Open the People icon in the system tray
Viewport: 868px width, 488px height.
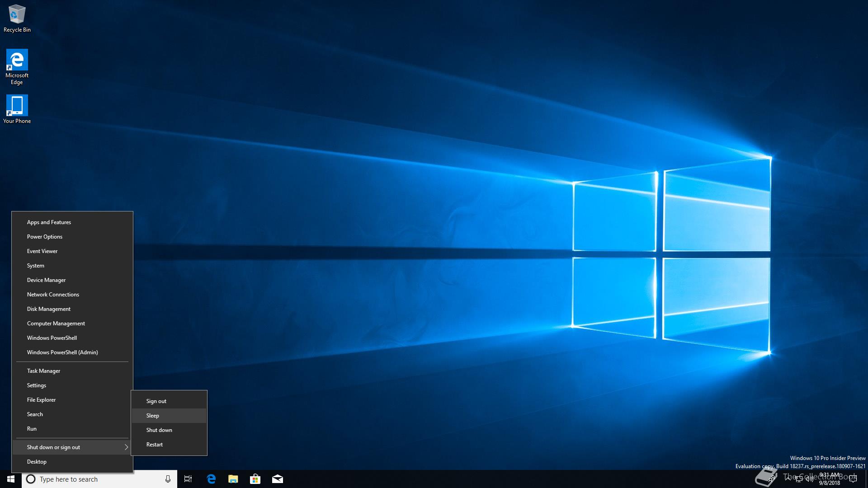(x=772, y=479)
